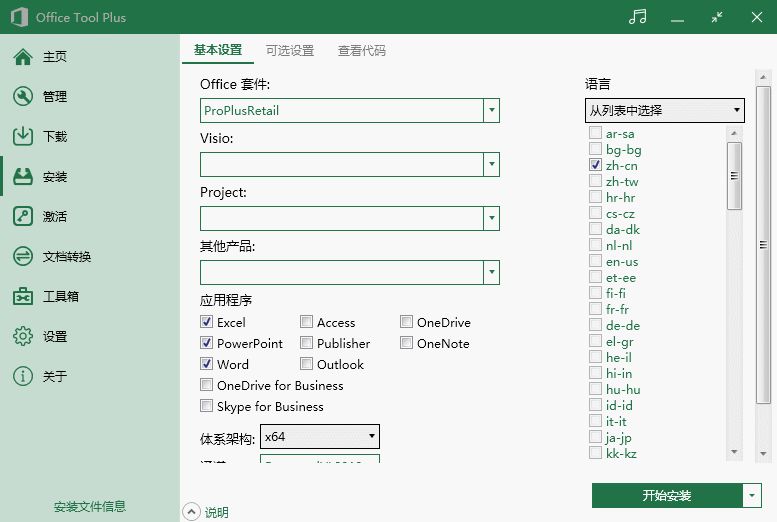Open the 体系架构 x64 dropdown

pyautogui.click(x=320, y=437)
